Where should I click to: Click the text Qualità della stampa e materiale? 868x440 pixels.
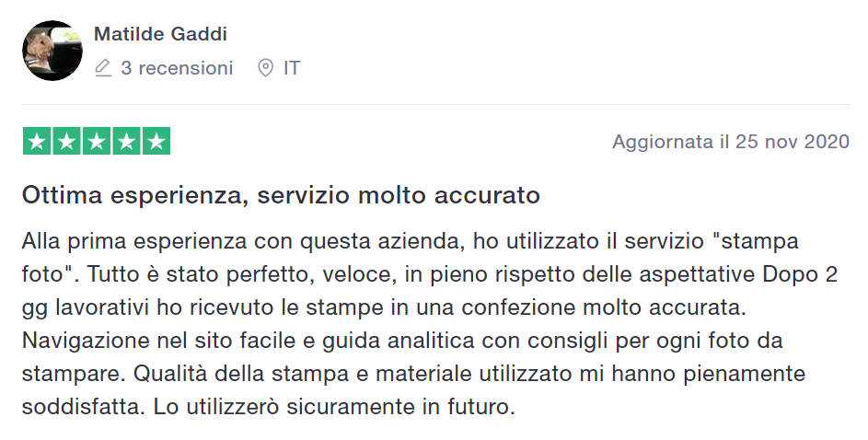coord(304,374)
